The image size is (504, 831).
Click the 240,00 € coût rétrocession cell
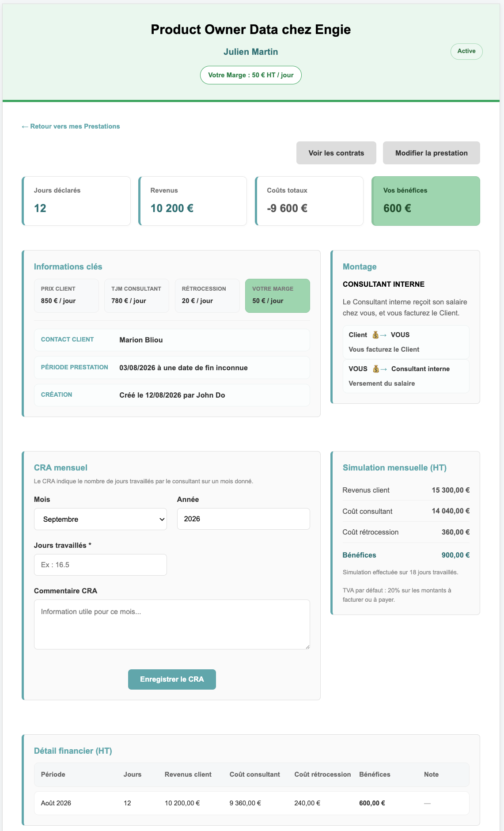pos(307,803)
